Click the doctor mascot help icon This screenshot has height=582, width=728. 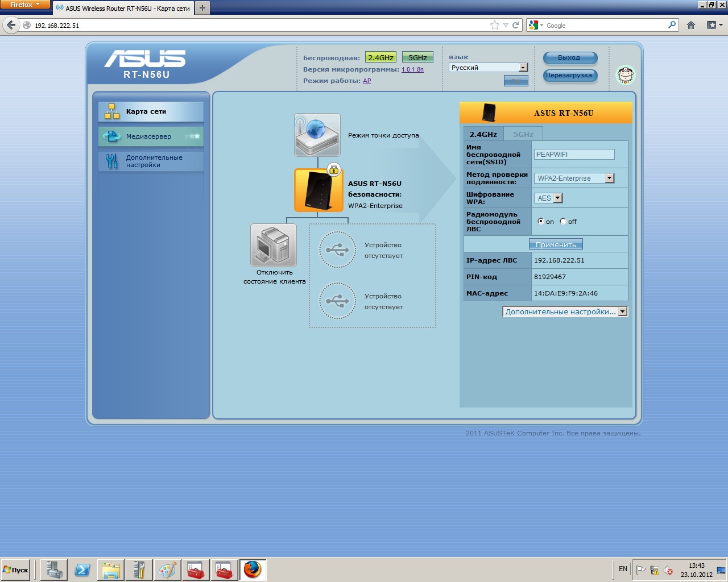626,74
